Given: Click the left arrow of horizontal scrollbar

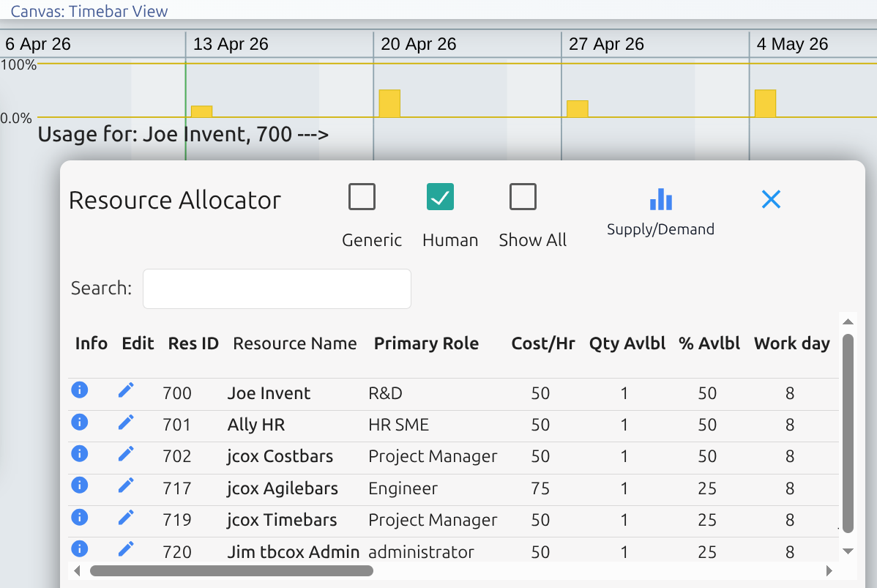Looking at the screenshot, I should click(77, 570).
